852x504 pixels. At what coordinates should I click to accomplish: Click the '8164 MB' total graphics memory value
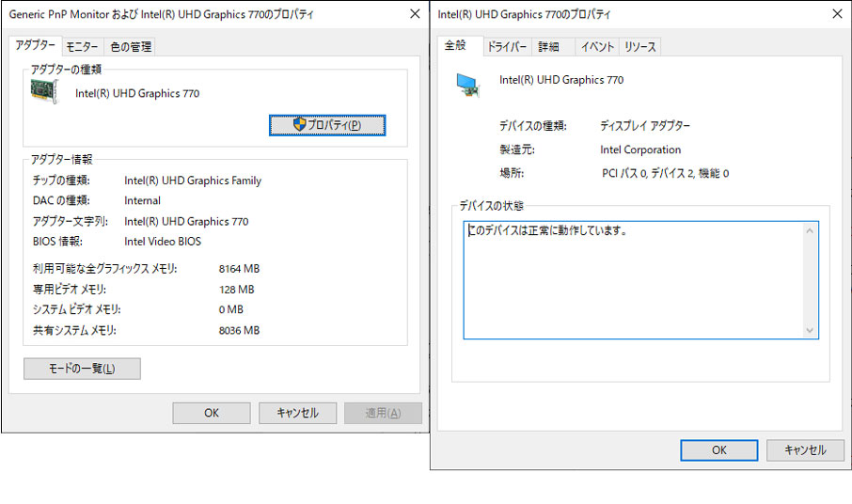click(239, 268)
